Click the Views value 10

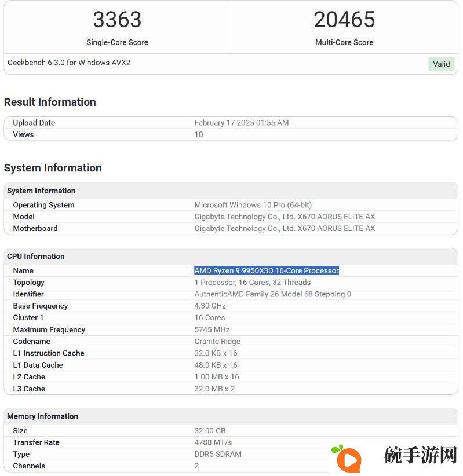coord(199,134)
